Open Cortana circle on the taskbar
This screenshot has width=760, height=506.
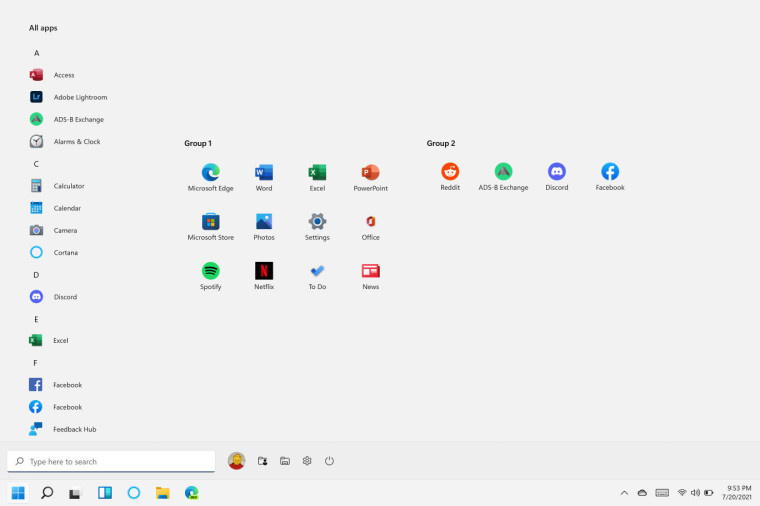[134, 493]
